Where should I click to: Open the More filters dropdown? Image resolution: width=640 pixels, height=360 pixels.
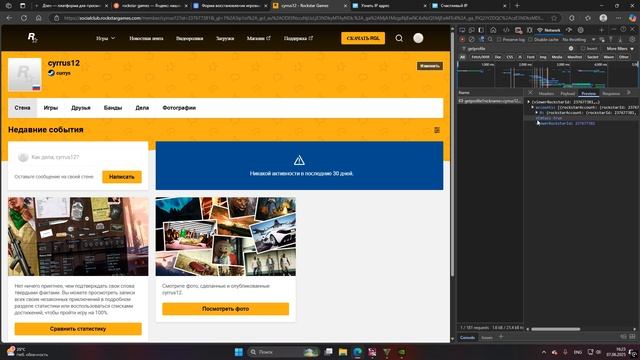620,49
